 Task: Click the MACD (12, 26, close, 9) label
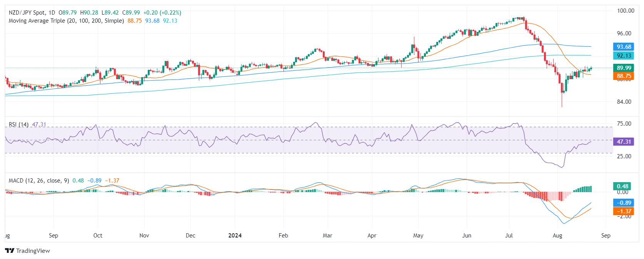(x=39, y=181)
